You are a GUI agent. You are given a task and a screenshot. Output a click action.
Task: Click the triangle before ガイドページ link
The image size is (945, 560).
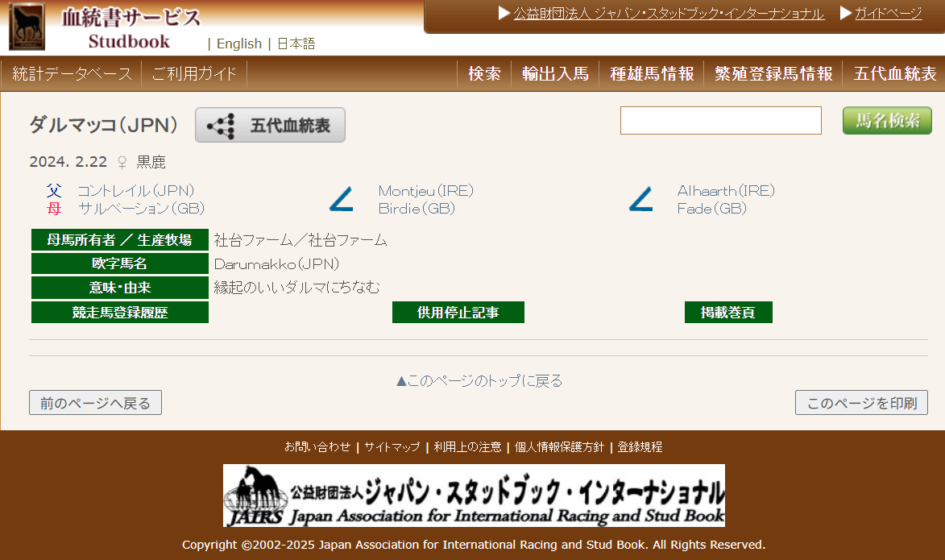(x=846, y=13)
